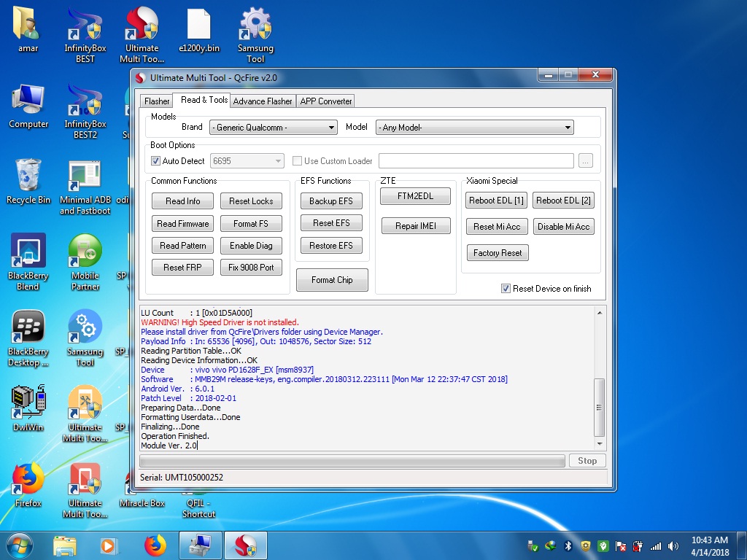Click the log scrollbar thumb

600,407
